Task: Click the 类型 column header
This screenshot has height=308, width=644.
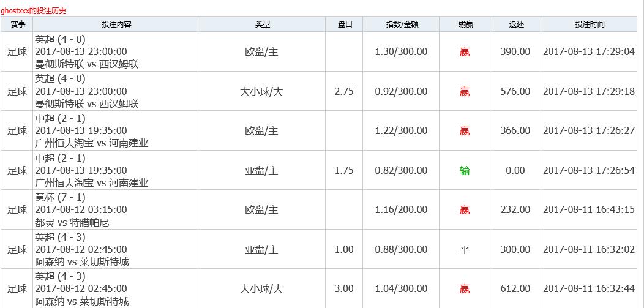Action: coord(261,24)
